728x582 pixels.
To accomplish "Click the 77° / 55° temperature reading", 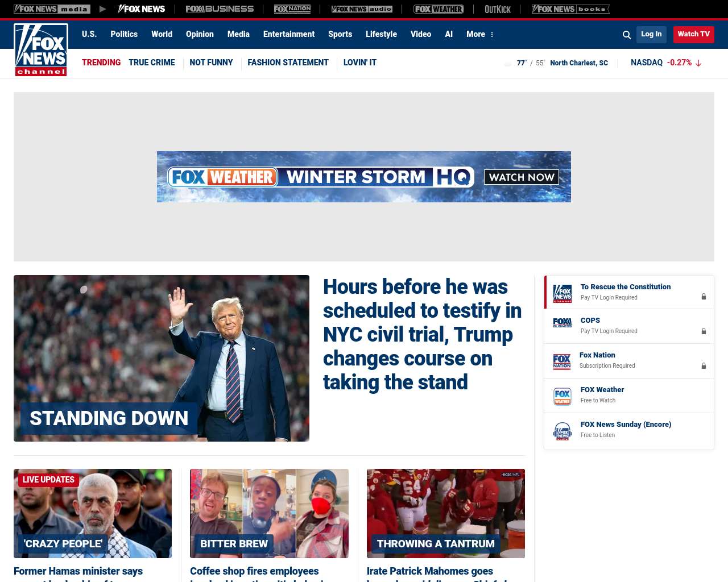I will (x=531, y=63).
